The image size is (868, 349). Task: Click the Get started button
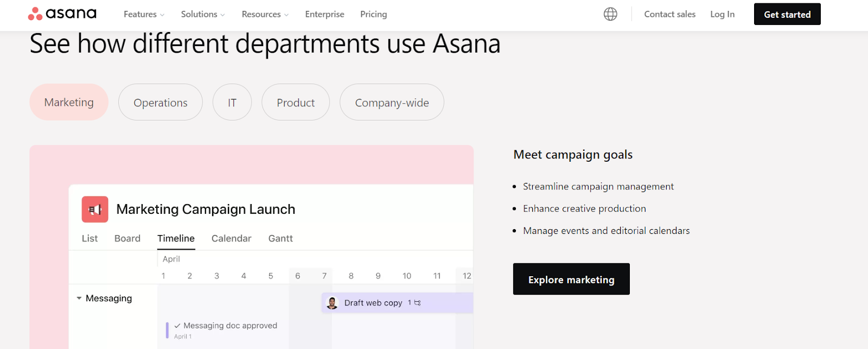[787, 14]
